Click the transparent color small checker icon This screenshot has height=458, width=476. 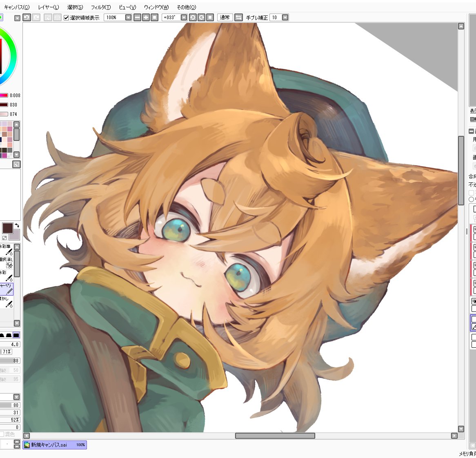pos(4,238)
